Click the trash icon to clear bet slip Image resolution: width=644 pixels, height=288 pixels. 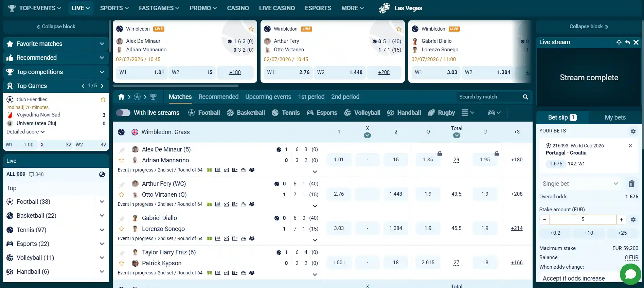click(x=631, y=184)
